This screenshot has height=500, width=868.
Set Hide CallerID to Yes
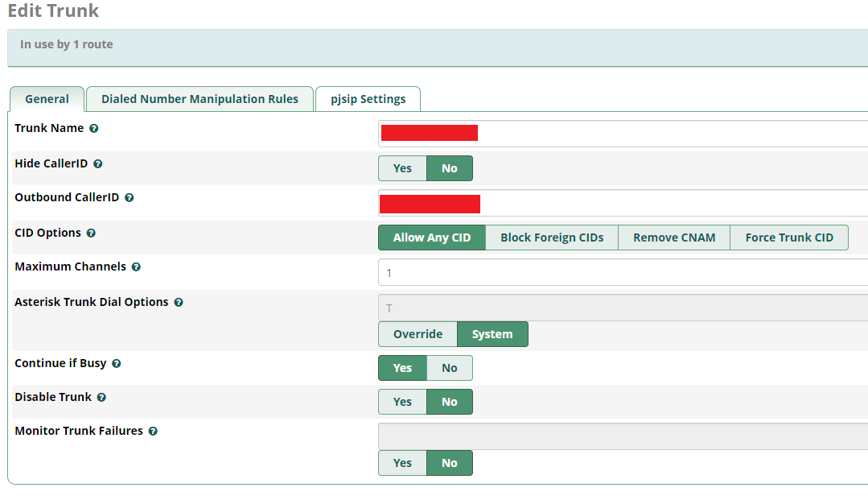click(402, 168)
